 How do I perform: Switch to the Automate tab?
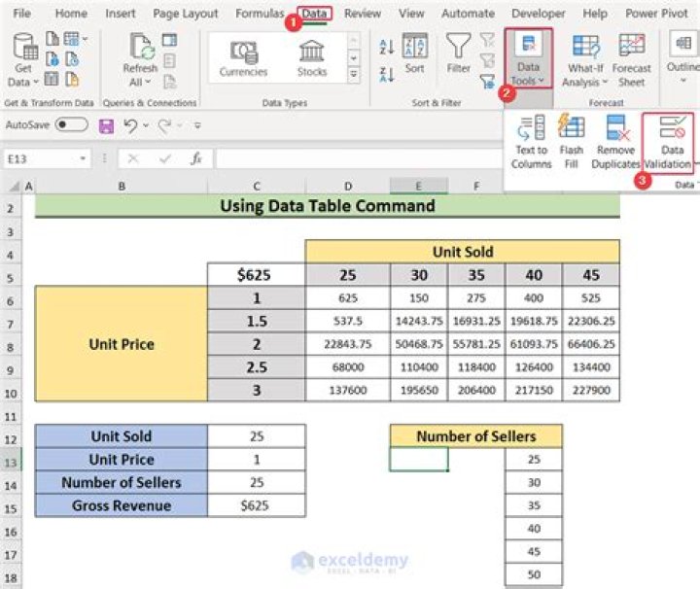pos(468,14)
